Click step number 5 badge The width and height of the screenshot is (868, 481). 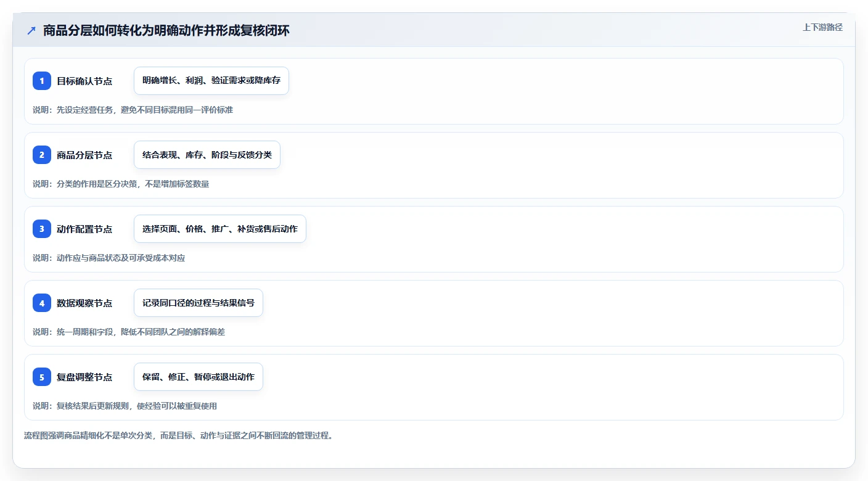pyautogui.click(x=42, y=377)
